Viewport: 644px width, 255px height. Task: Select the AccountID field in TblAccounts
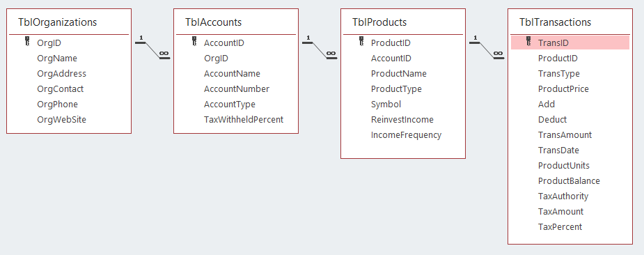[224, 42]
